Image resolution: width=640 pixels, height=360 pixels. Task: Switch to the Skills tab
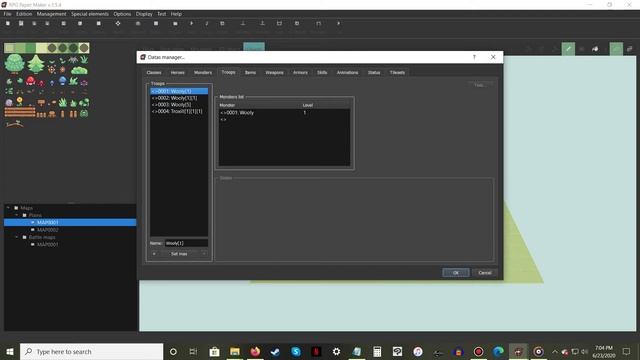[x=322, y=73]
